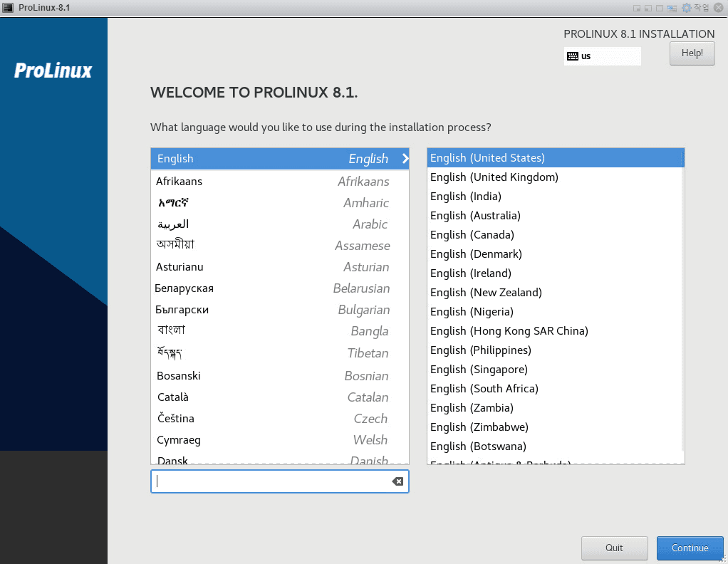
Task: Pick Čeština from the list
Action: pyautogui.click(x=280, y=418)
